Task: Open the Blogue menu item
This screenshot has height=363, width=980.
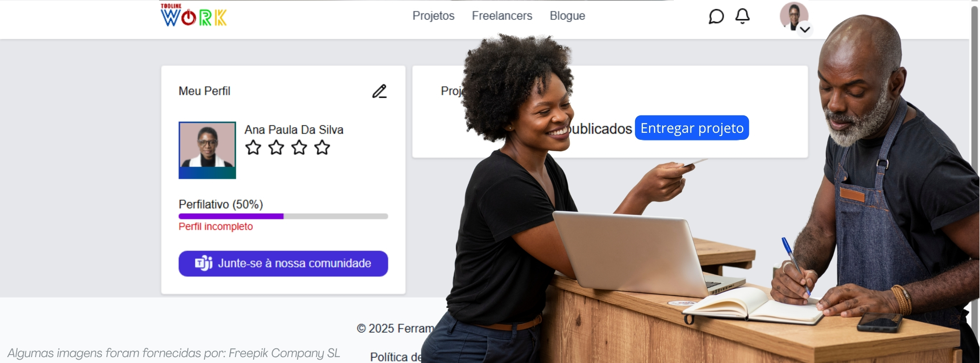Action: coord(567,15)
